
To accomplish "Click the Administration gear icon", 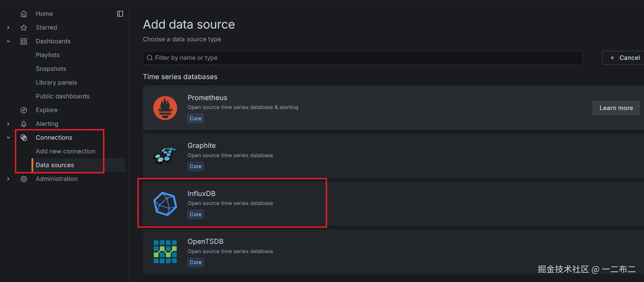I will pyautogui.click(x=24, y=179).
